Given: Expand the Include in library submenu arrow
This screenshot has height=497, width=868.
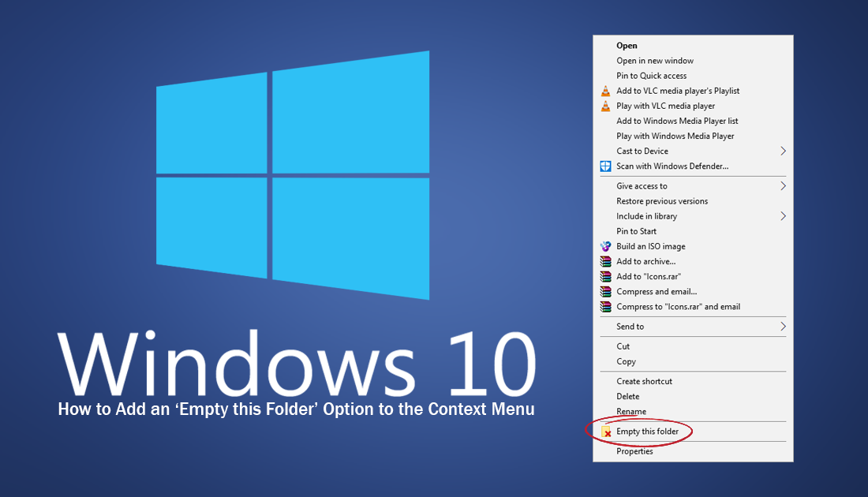Looking at the screenshot, I should 783,216.
